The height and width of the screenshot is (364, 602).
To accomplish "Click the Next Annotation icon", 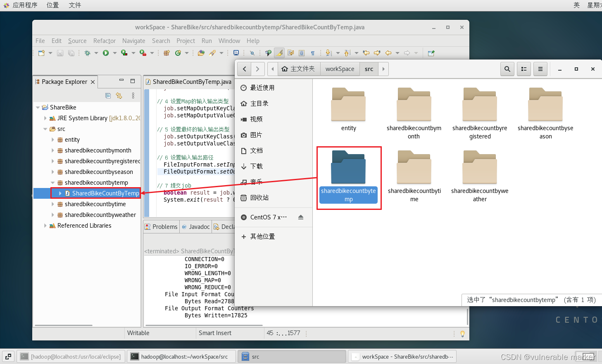I will point(329,53).
